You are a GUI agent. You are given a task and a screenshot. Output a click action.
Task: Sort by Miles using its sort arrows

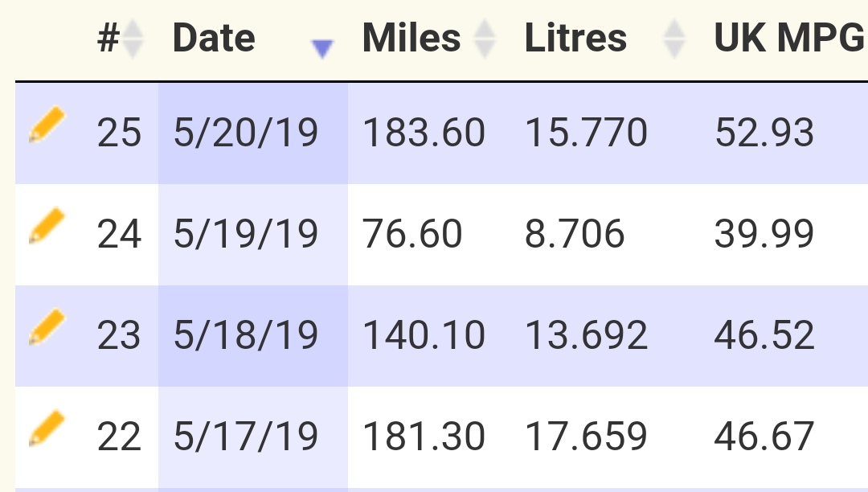click(484, 39)
